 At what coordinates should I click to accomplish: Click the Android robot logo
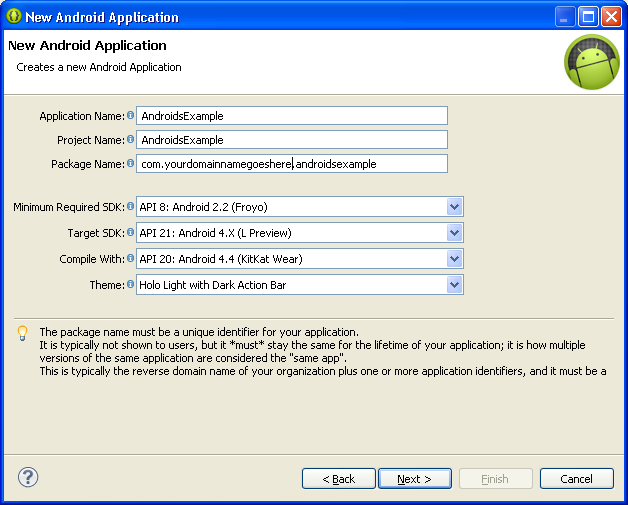click(592, 62)
